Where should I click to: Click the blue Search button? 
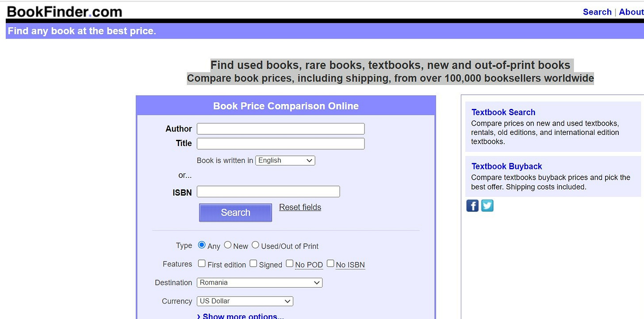(235, 213)
